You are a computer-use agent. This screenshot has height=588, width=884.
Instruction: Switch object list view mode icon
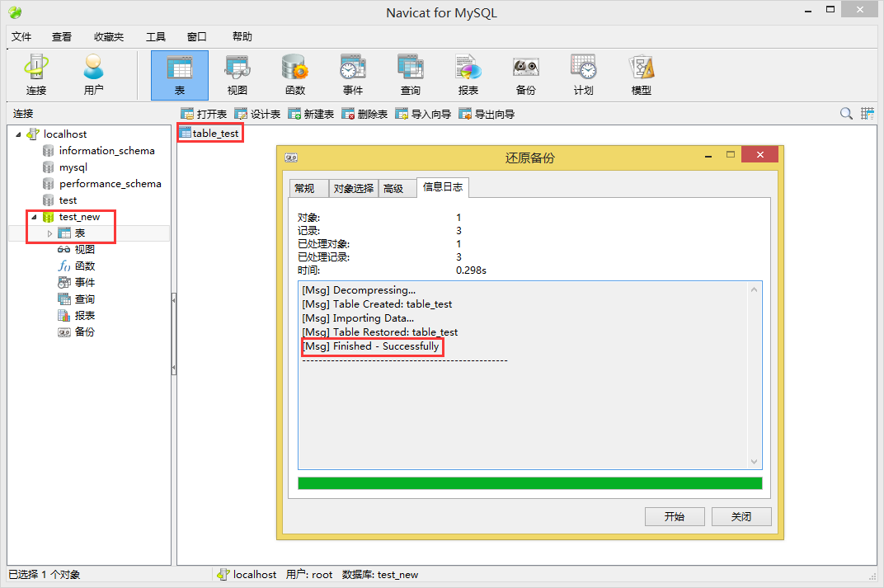click(867, 113)
